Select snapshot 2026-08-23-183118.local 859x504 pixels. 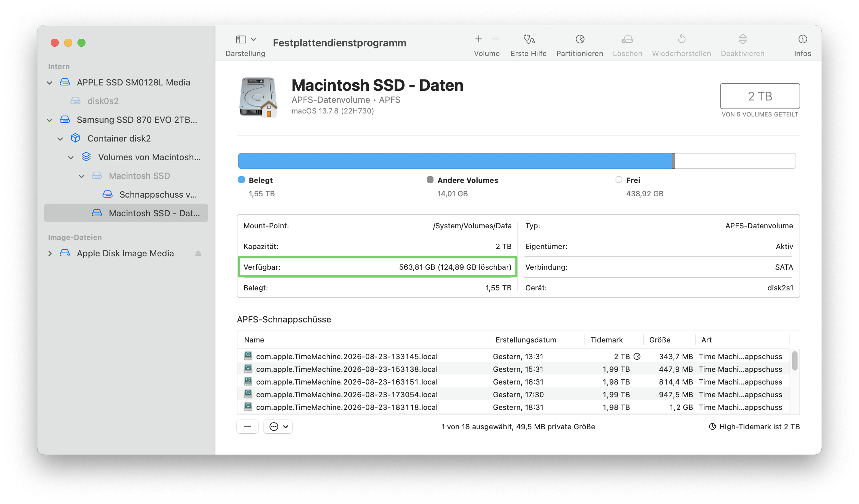[x=513, y=407]
